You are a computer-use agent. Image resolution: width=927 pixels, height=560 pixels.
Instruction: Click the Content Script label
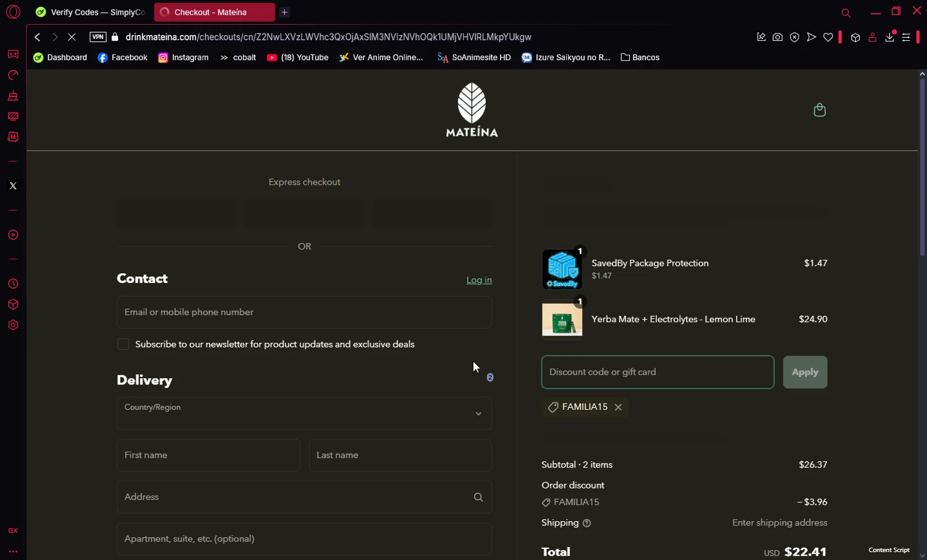889,550
